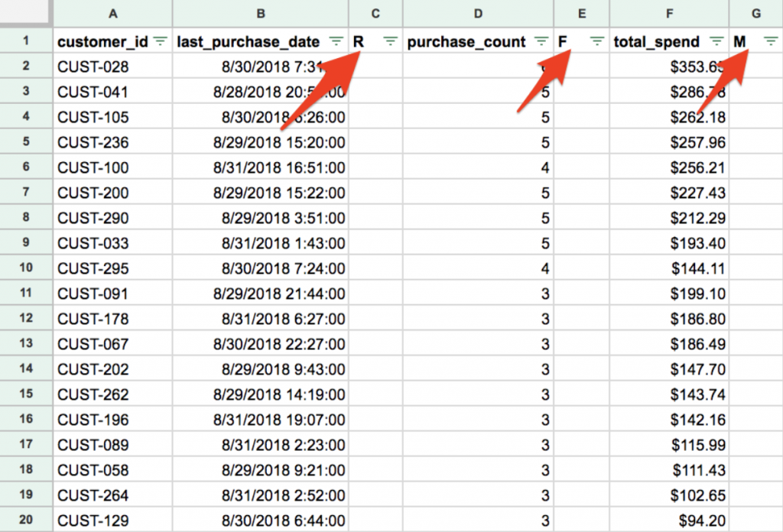The image size is (783, 532).
Task: Click cell CUST-041
Action: click(113, 91)
